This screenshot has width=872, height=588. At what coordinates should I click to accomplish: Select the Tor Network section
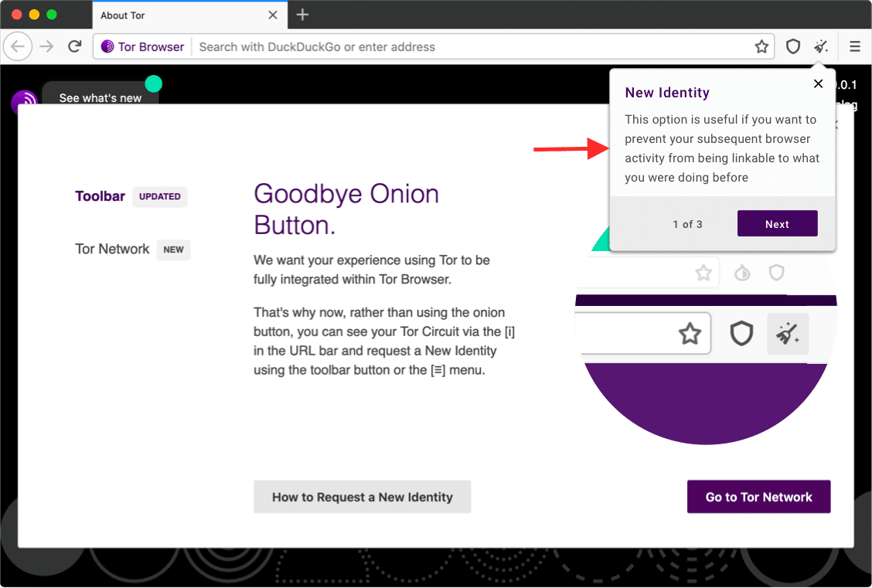point(112,249)
